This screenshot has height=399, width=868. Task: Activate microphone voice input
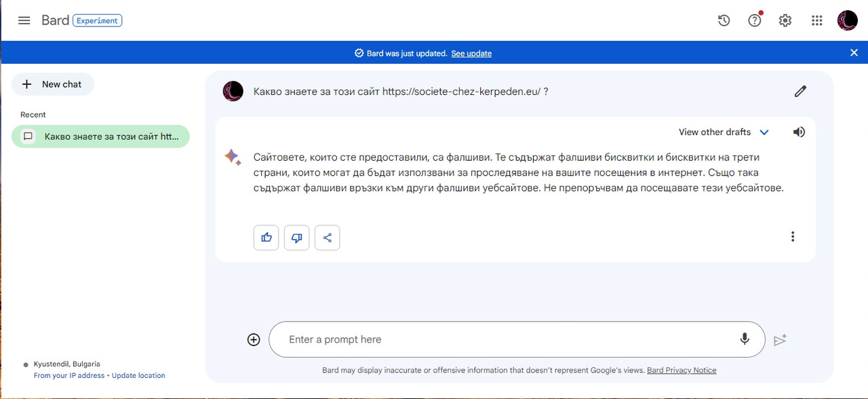pos(745,339)
